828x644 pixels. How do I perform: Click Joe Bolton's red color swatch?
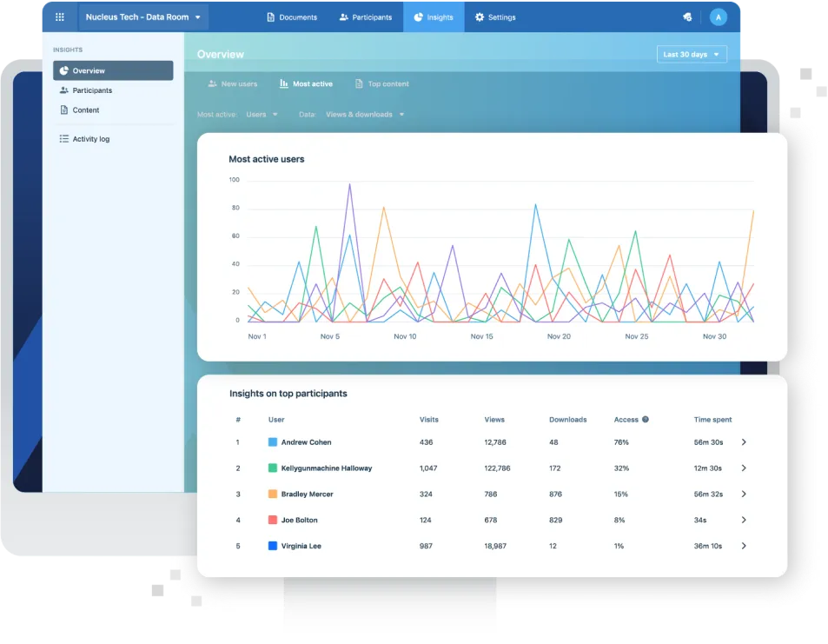coord(273,520)
